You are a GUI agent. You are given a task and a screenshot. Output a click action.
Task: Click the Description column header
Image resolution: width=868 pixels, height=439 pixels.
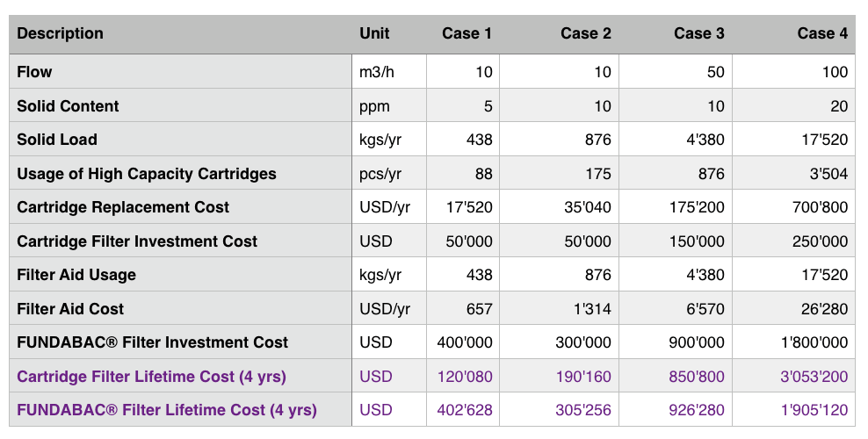tap(61, 34)
